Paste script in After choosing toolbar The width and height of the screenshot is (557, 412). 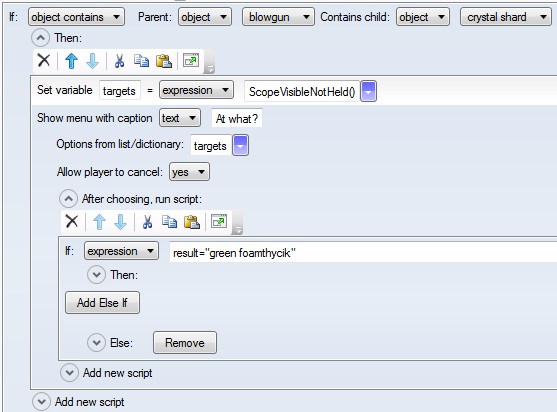pyautogui.click(x=192, y=222)
